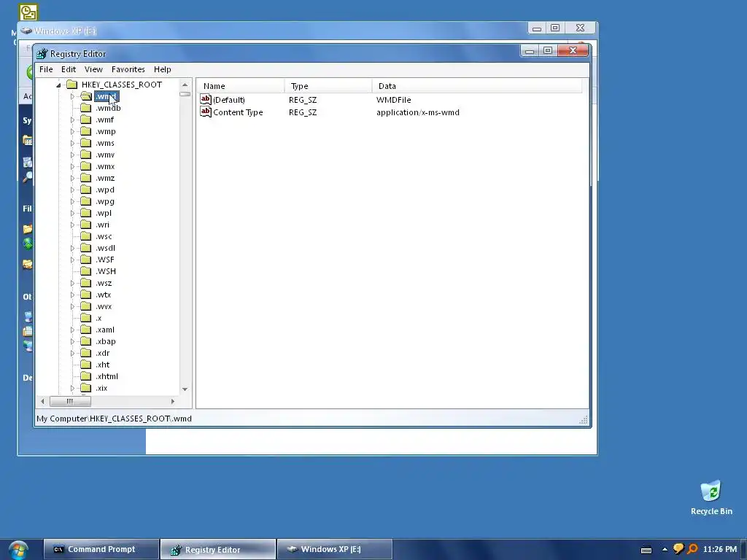Image resolution: width=747 pixels, height=560 pixels.
Task: Click the .wpl folder icon
Action: click(86, 213)
